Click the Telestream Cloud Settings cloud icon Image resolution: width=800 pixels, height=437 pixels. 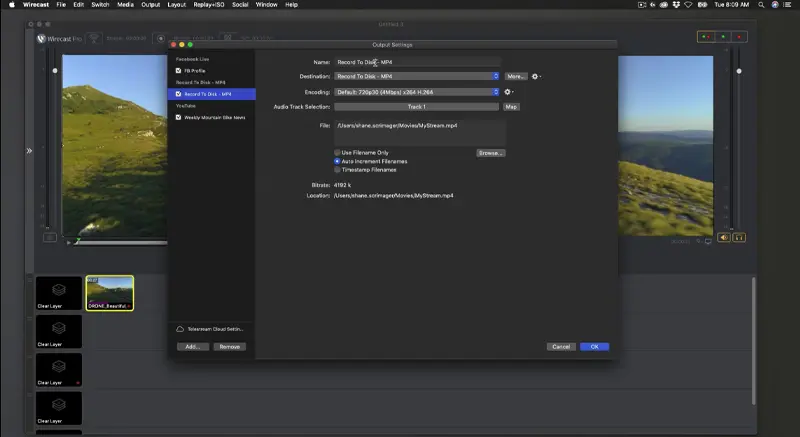pos(180,329)
